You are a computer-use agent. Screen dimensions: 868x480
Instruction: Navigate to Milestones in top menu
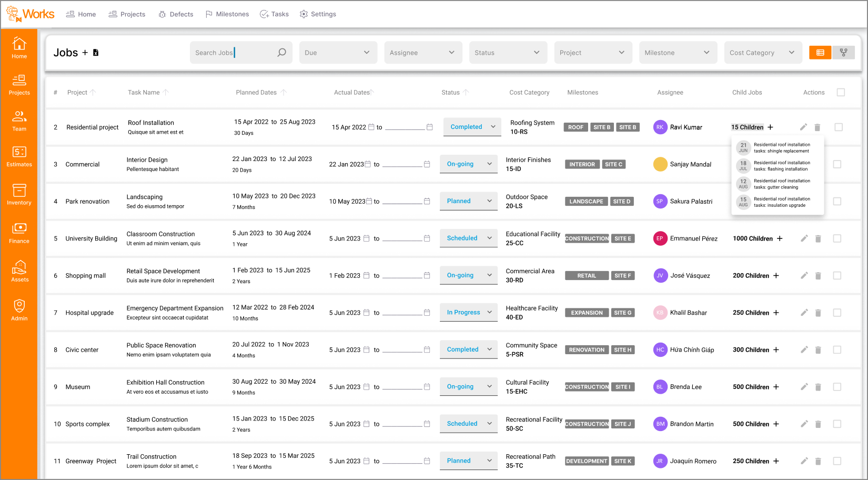(227, 14)
